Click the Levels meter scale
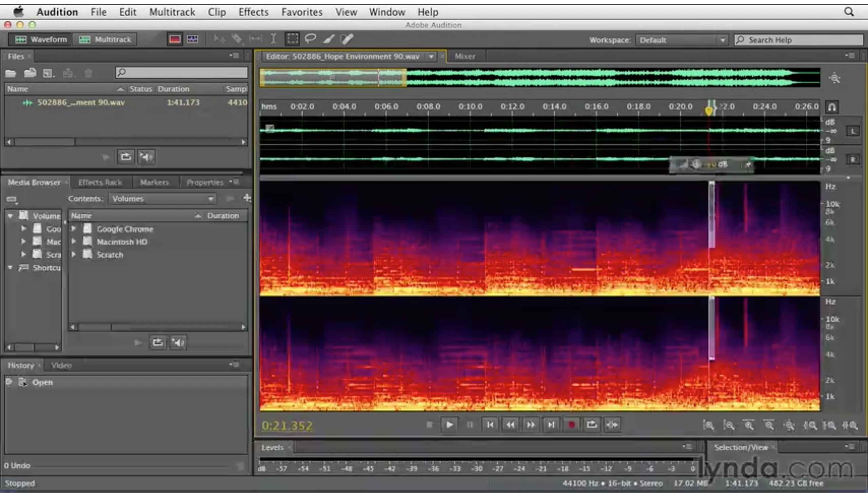Image resolution: width=868 pixels, height=493 pixels. pos(475,468)
